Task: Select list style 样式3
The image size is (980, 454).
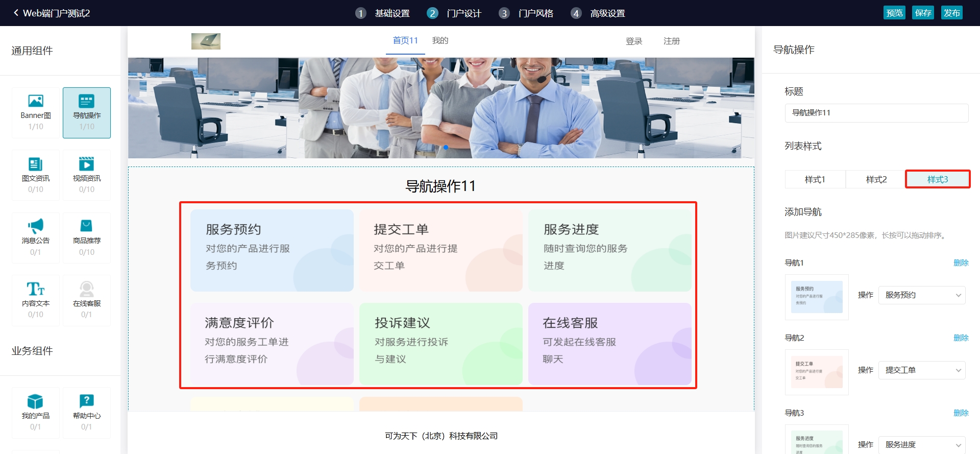Action: coord(938,179)
